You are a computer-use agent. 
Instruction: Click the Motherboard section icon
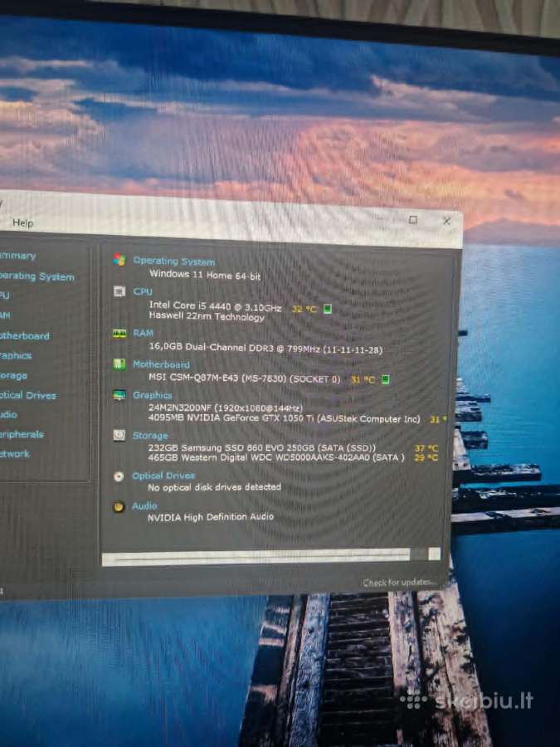[x=119, y=364]
